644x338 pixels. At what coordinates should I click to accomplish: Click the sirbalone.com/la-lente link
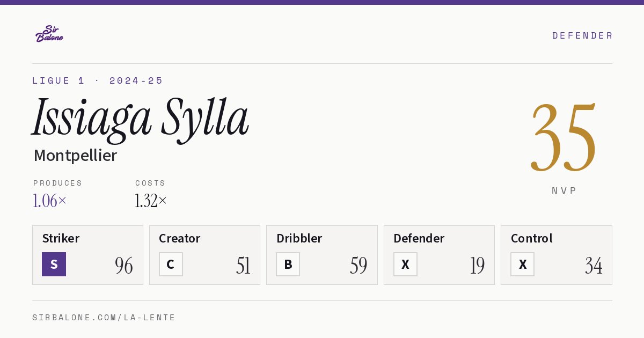click(104, 318)
